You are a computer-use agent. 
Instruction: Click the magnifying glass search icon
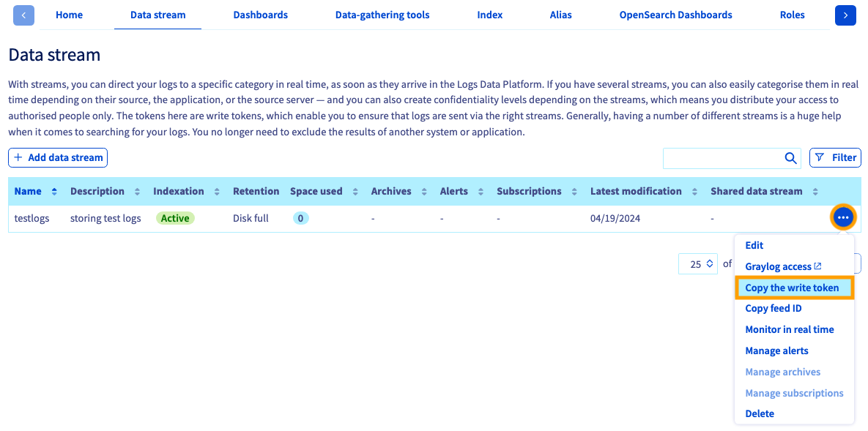point(790,157)
